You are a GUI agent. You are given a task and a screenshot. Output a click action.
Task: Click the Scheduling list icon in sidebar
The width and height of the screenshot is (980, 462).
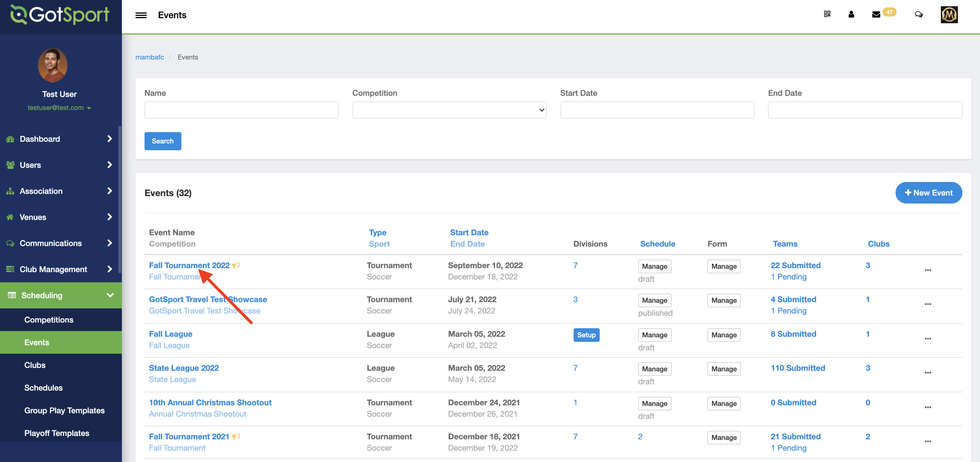point(12,296)
